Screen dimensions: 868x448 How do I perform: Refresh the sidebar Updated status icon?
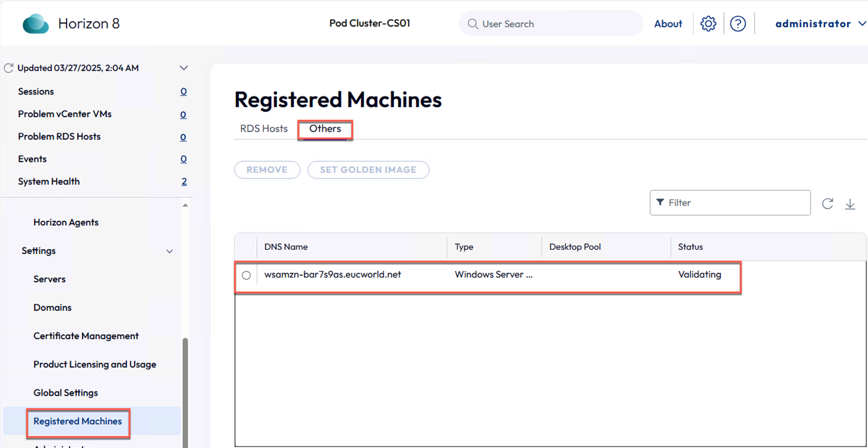coord(9,68)
